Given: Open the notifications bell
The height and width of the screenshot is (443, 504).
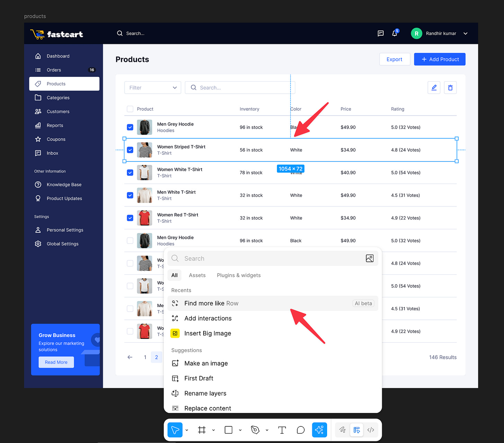Looking at the screenshot, I should pyautogui.click(x=394, y=33).
